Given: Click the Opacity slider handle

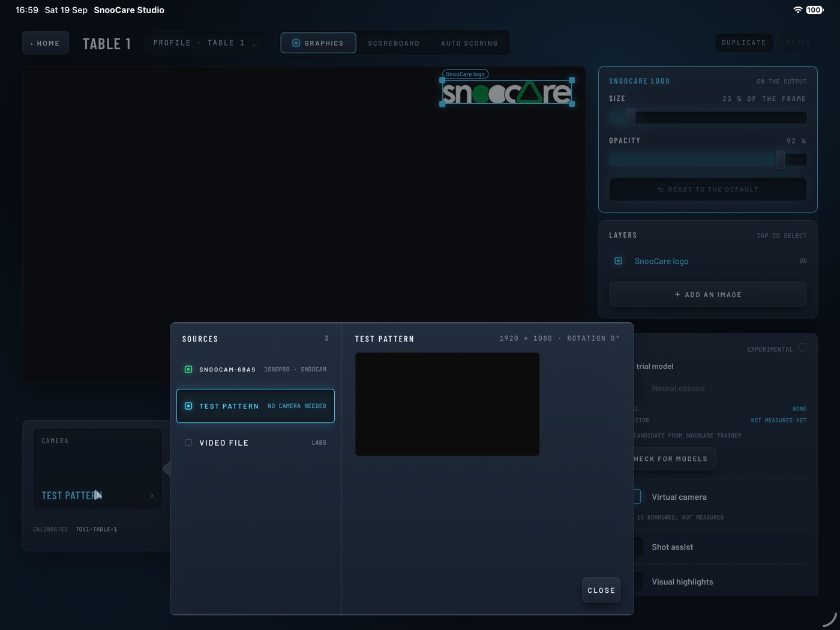Looking at the screenshot, I should [x=781, y=160].
